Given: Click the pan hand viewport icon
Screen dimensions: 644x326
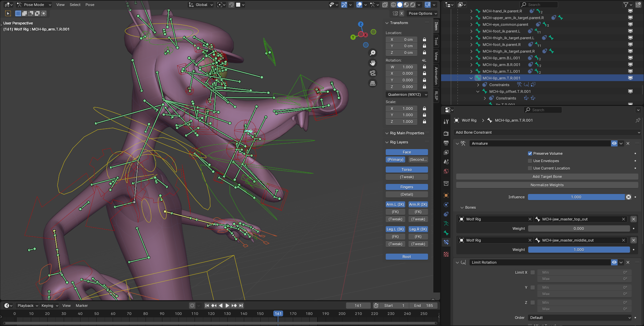Looking at the screenshot, I should [373, 63].
